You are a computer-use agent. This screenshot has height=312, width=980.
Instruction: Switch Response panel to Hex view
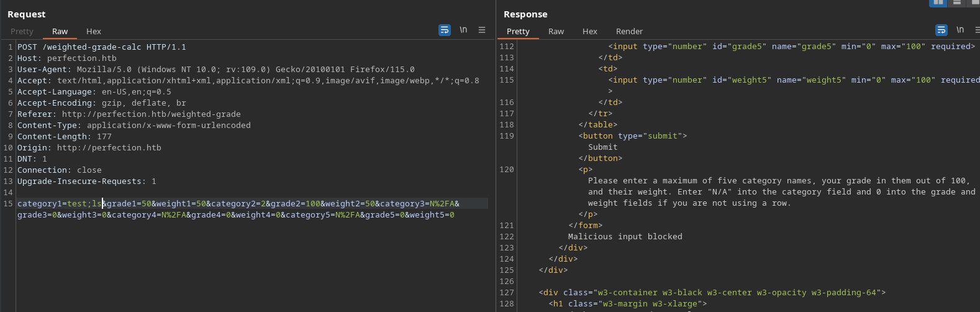point(589,31)
